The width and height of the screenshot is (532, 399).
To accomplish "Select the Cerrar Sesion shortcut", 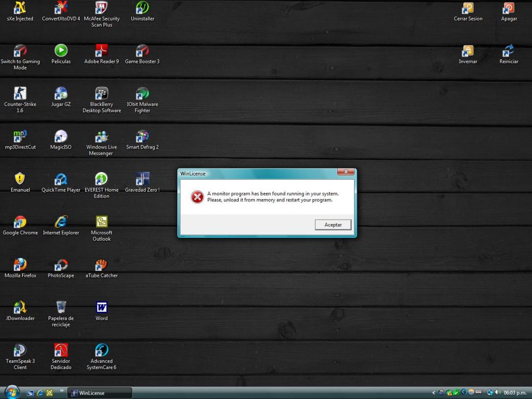I will [468, 11].
